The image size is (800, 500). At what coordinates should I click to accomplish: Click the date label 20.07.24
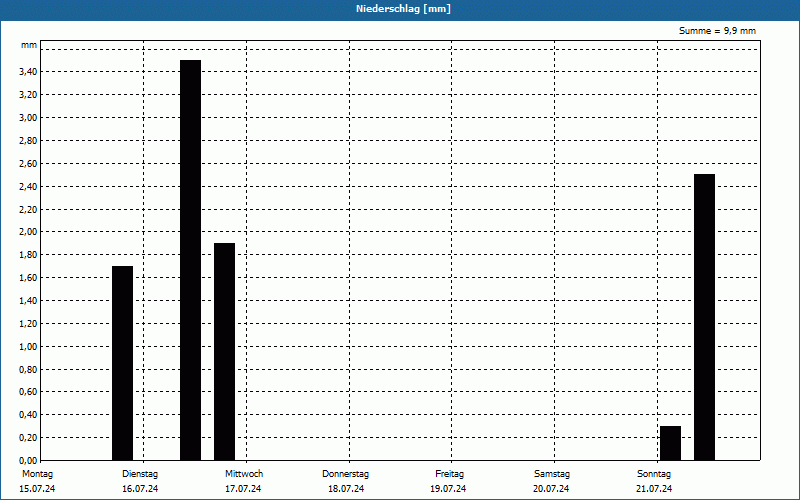pos(551,489)
